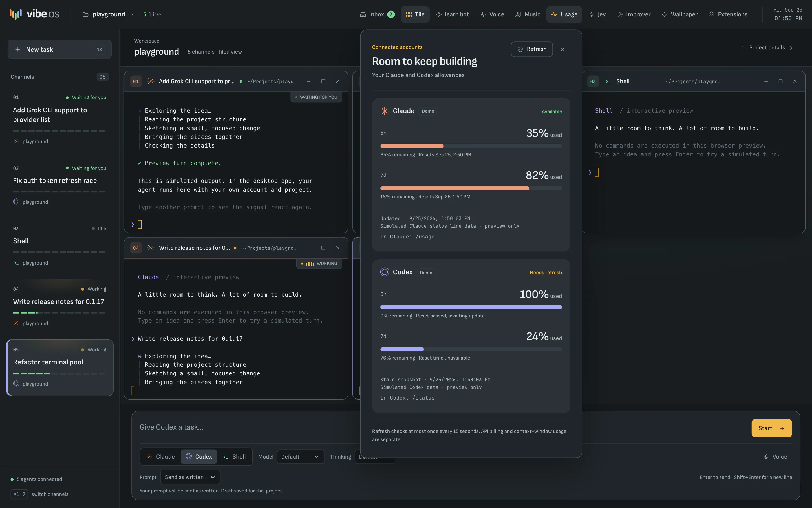The height and width of the screenshot is (508, 812).
Task: Click the Demo badge next to Claude
Action: [x=428, y=111]
